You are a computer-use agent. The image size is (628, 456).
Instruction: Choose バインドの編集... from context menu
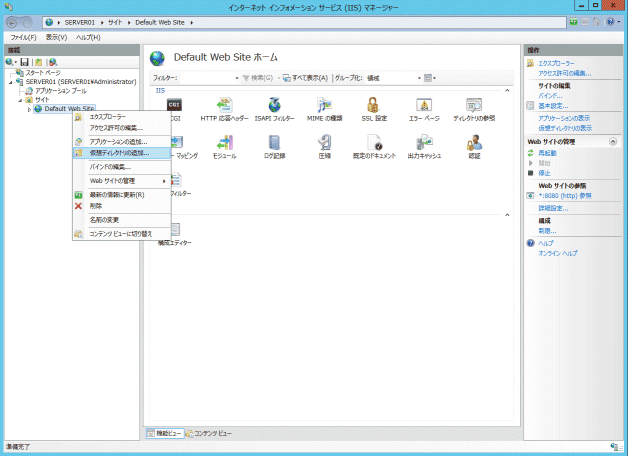click(x=122, y=167)
